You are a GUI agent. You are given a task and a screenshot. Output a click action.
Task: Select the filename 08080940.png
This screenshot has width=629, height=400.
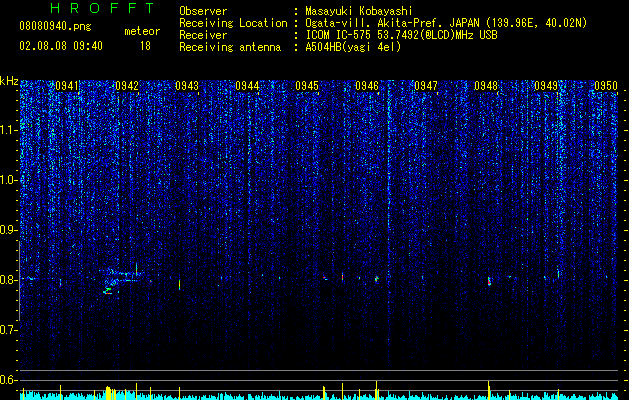pyautogui.click(x=55, y=27)
